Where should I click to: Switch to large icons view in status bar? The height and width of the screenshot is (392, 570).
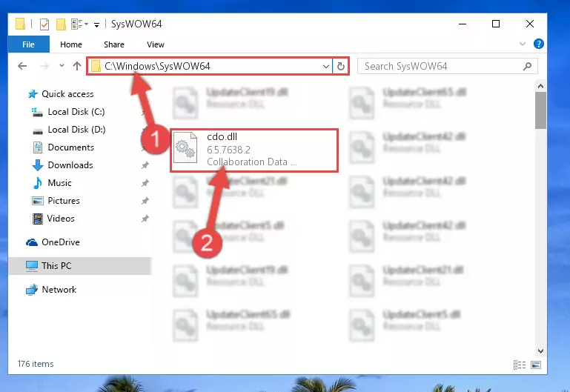[x=536, y=365]
